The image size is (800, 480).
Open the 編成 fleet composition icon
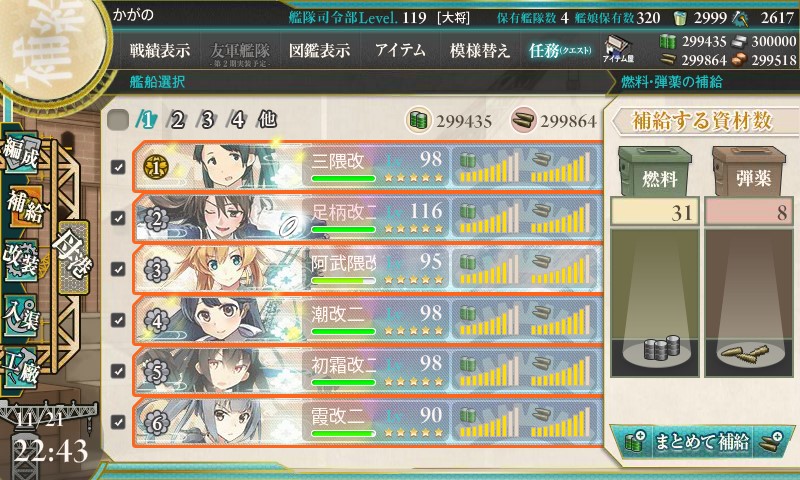point(21,151)
